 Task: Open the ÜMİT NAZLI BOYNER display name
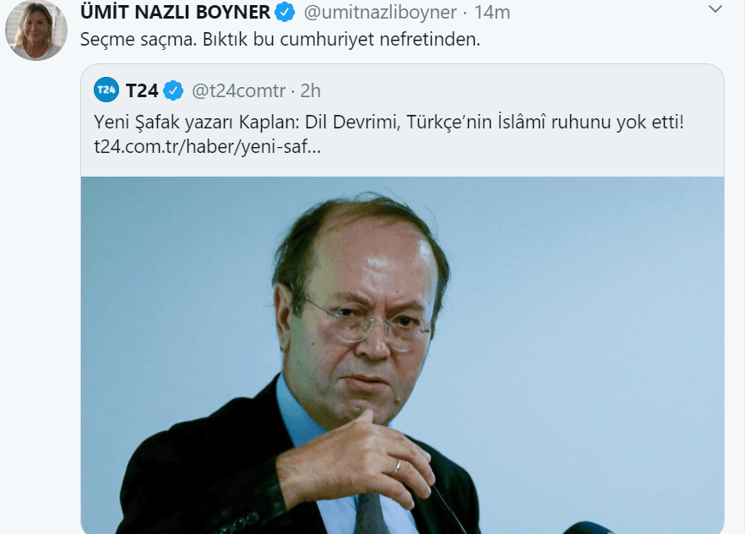click(x=176, y=13)
